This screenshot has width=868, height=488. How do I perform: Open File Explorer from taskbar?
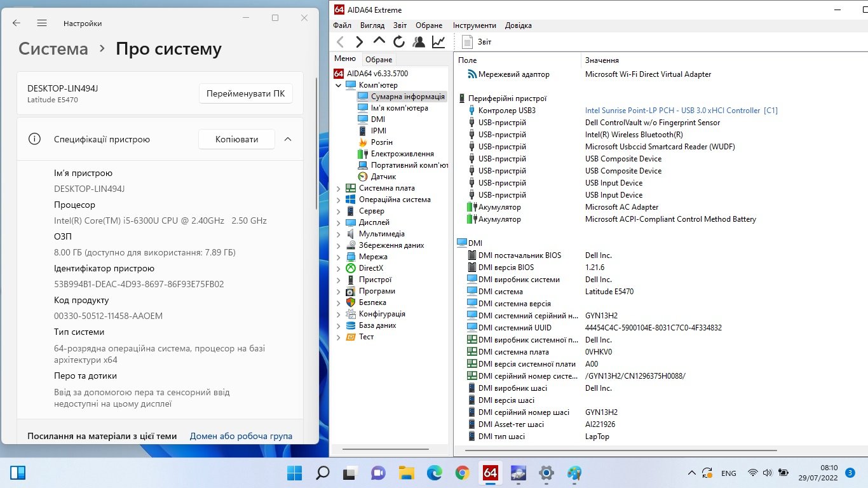point(407,473)
